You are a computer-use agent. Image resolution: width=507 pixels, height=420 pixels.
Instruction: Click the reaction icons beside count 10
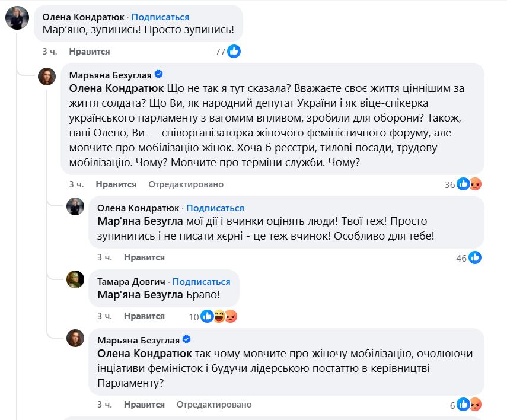[218, 316]
